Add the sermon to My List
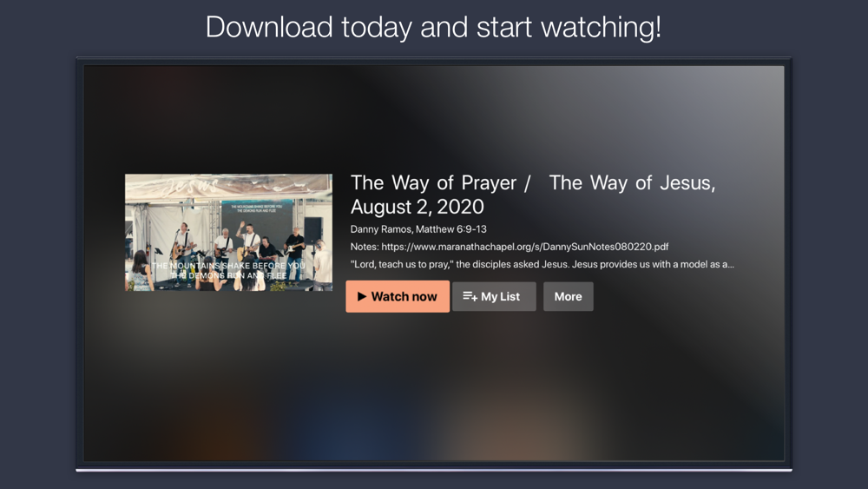Viewport: 868px width, 489px height. (494, 296)
